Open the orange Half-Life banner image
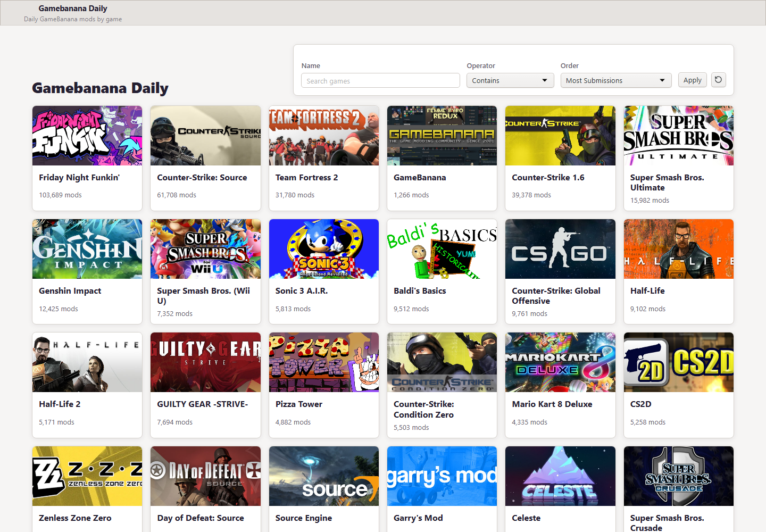 (x=679, y=249)
